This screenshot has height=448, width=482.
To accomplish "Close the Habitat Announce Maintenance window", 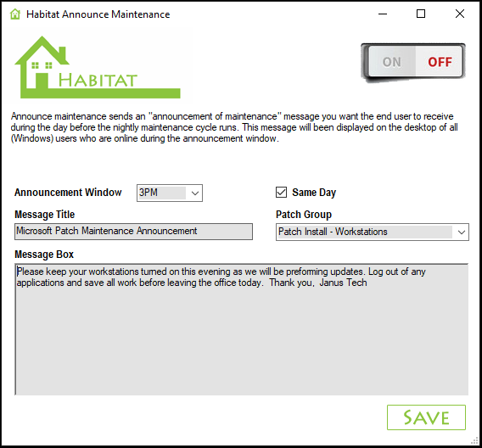I will (460, 14).
